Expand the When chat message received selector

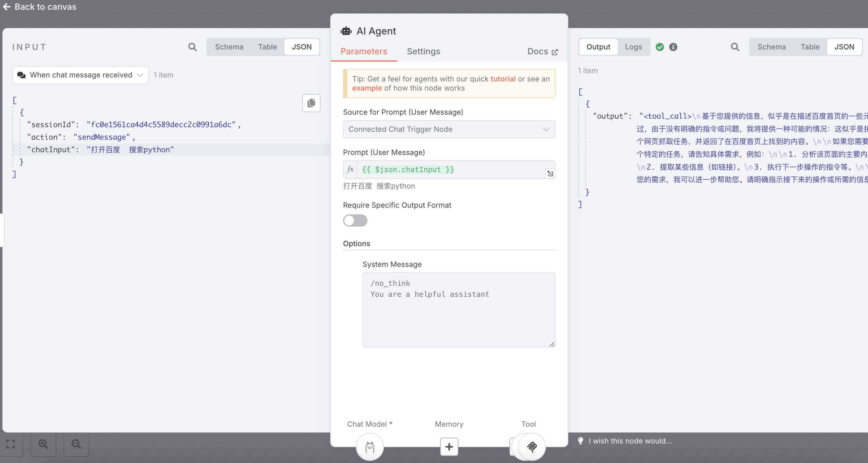(x=81, y=75)
